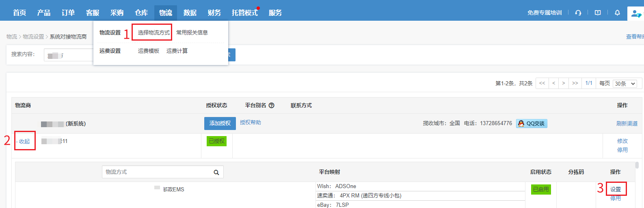Viewport: 644px width, 208px height.
Task: Open the help book icon in header
Action: 598,13
